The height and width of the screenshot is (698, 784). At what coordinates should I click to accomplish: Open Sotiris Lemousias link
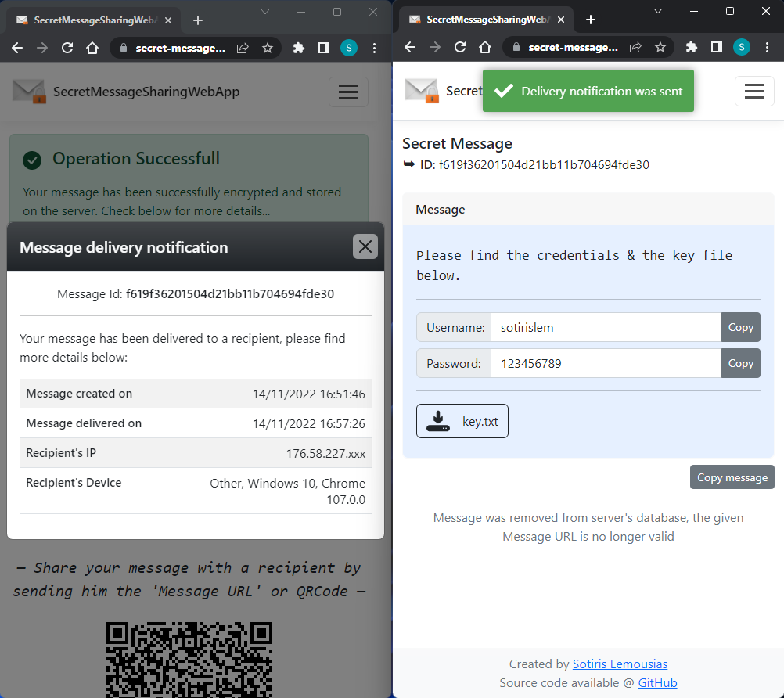coord(620,664)
